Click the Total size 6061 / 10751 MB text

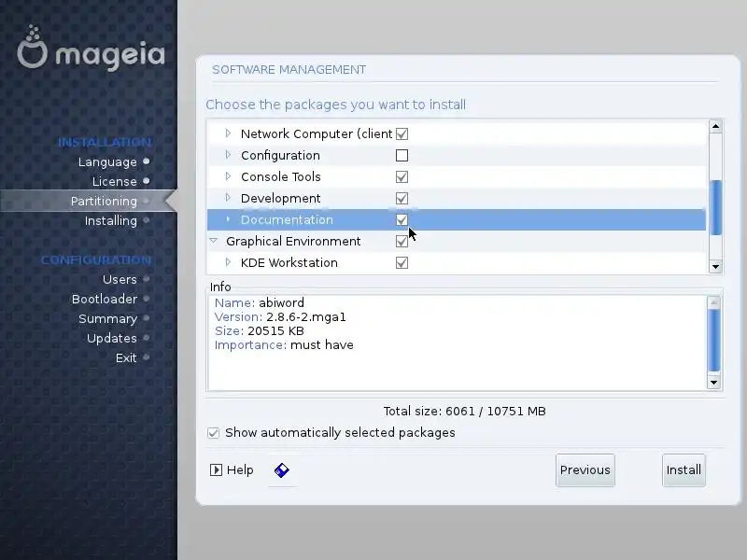tap(464, 412)
